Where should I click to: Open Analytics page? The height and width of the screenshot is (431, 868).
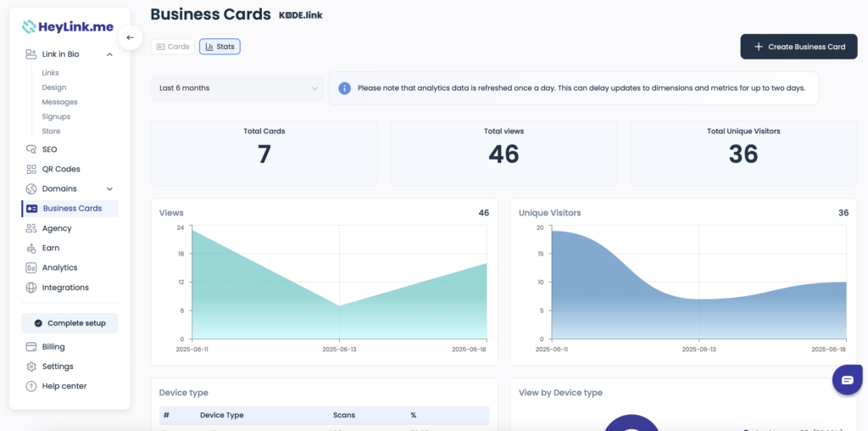(60, 267)
